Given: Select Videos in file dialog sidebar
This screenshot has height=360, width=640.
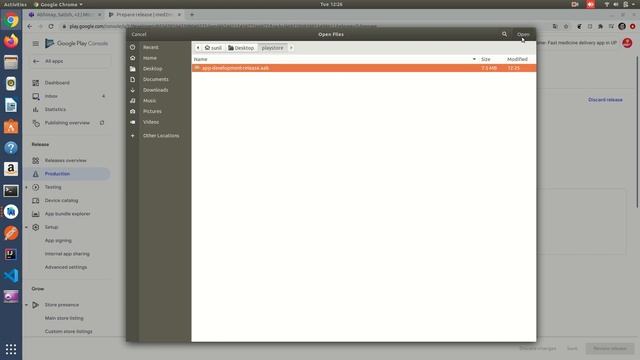Looking at the screenshot, I should tap(151, 122).
